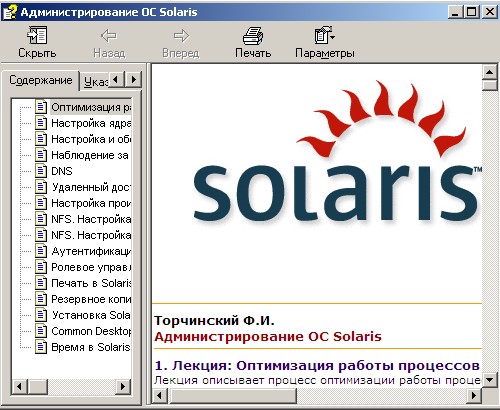The image size is (500, 410).
Task: Click the Печать printer icon
Action: (253, 36)
